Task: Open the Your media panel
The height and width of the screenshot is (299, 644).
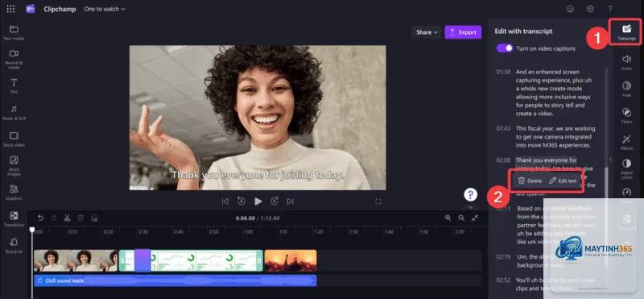Action: pos(14,32)
